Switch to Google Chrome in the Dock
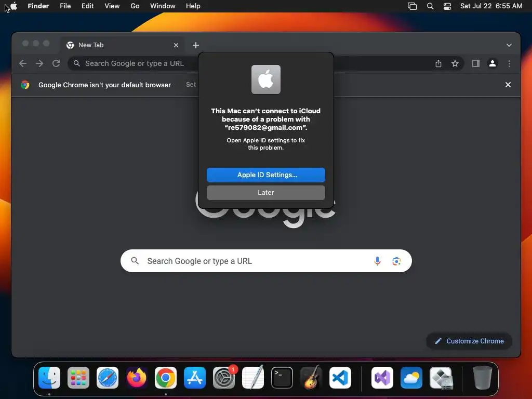The height and width of the screenshot is (399, 532). coord(166,378)
